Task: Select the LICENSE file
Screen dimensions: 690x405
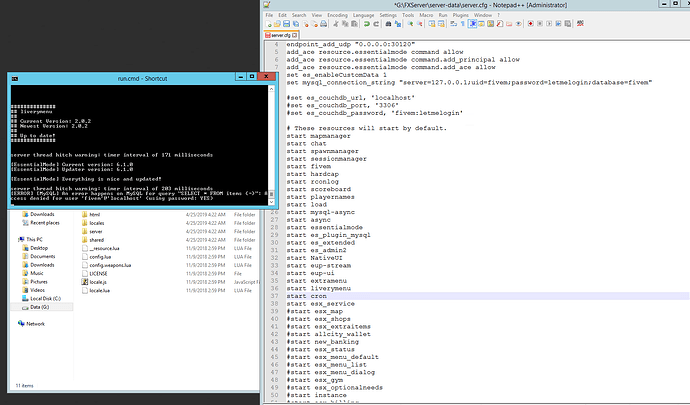Action: 98,273
